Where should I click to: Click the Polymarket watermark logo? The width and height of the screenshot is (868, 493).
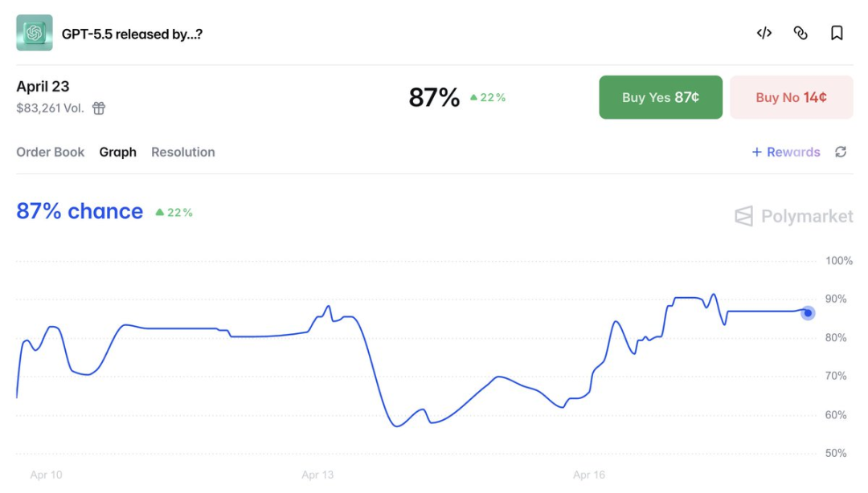click(794, 216)
